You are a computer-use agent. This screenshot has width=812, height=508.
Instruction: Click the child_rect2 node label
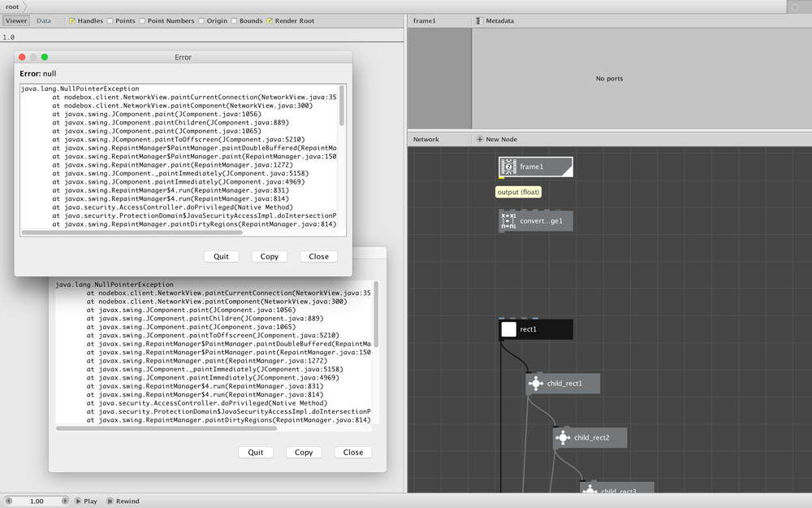click(x=591, y=437)
